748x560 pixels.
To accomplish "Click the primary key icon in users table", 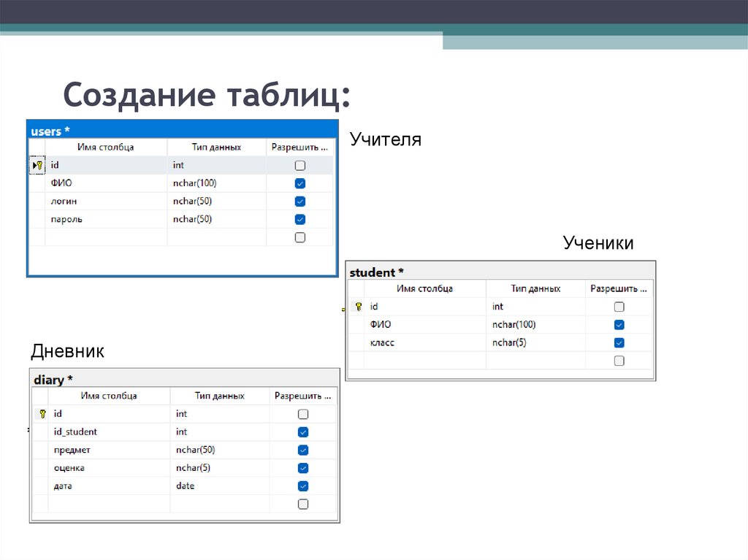I will (39, 166).
